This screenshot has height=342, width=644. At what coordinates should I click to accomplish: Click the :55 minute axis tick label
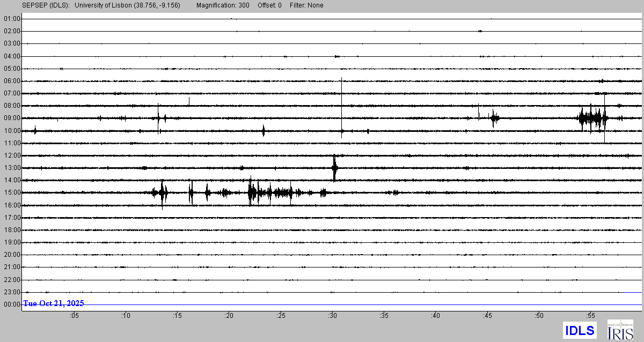(590, 316)
